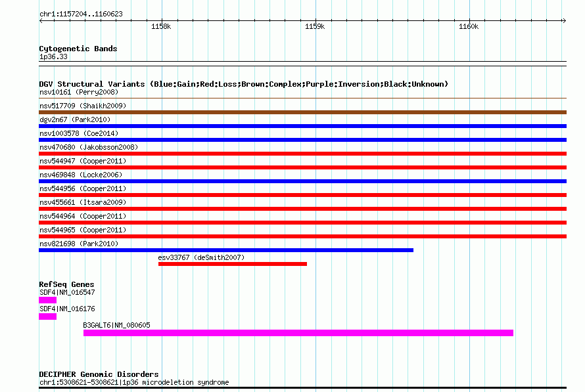Screen dimensions: 585x392
Task: Select the blue nsv469848 gain bar
Action: pos(302,181)
